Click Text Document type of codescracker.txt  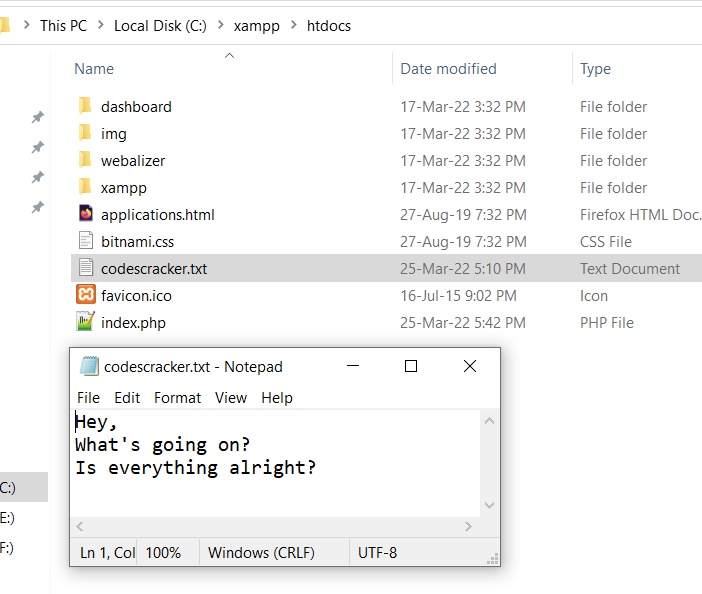click(x=630, y=269)
